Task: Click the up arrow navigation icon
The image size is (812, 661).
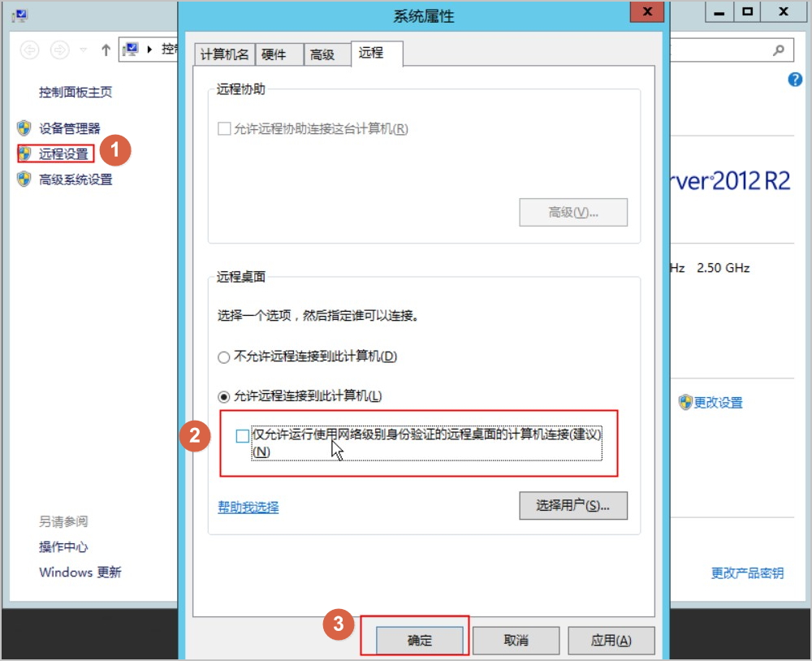Action: click(x=106, y=50)
